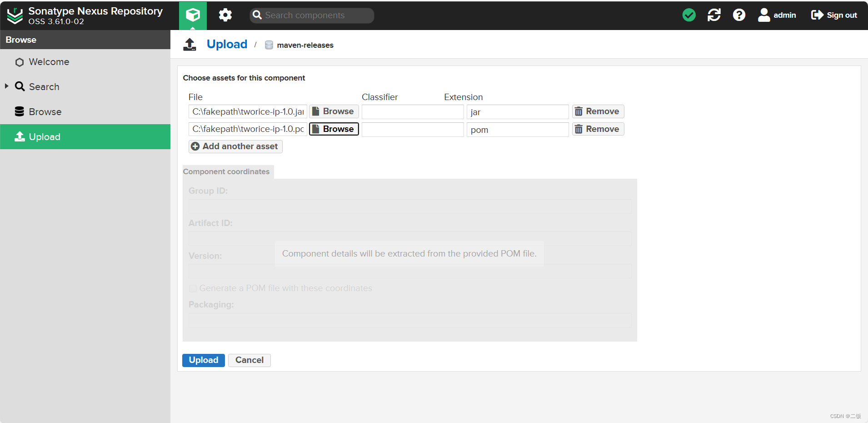Open Browse item in sidebar
868x423 pixels.
coord(85,112)
